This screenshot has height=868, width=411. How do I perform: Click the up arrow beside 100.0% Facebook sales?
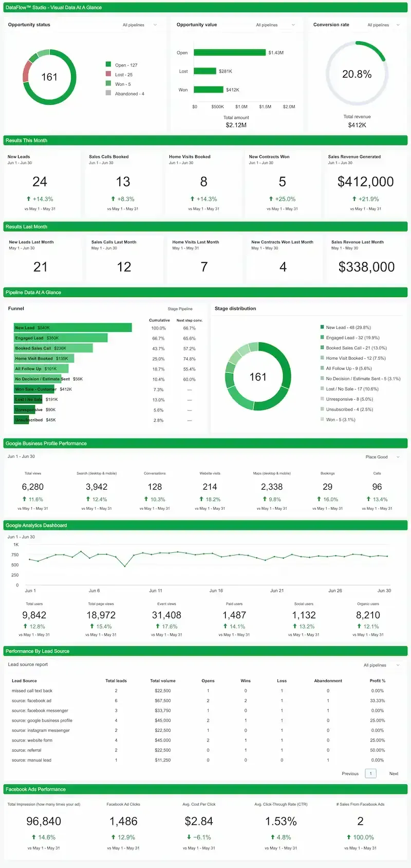pyautogui.click(x=349, y=837)
